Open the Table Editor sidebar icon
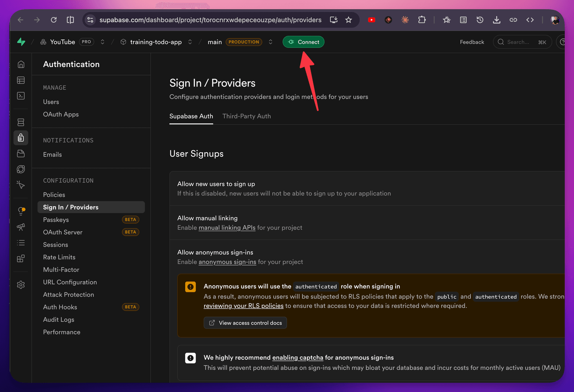Image resolution: width=574 pixels, height=392 pixels. click(x=21, y=80)
